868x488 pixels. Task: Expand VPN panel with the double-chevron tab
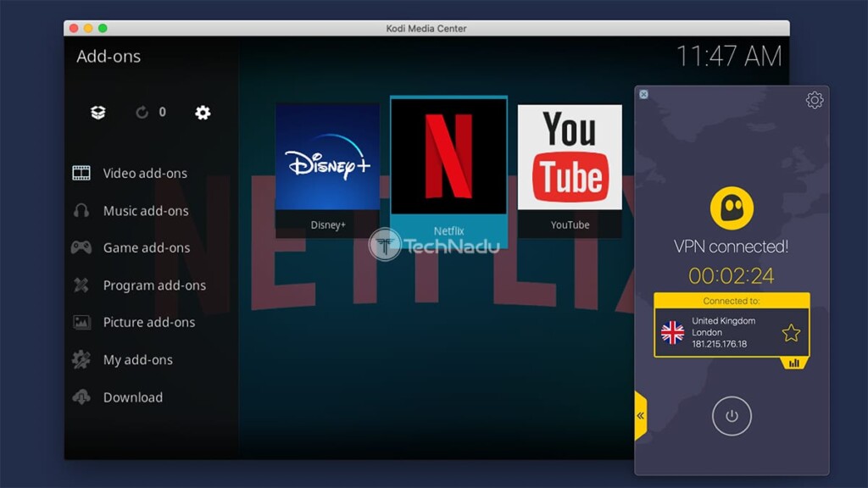(641, 415)
